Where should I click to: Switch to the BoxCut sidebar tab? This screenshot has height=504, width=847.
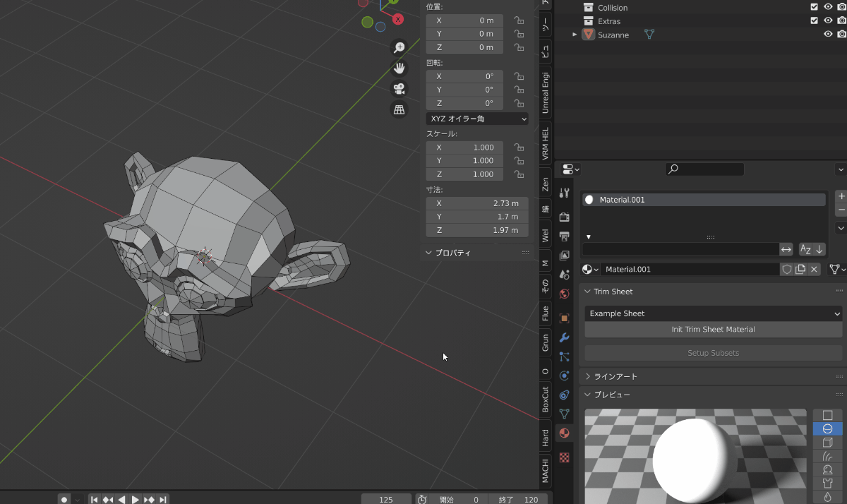pos(545,400)
